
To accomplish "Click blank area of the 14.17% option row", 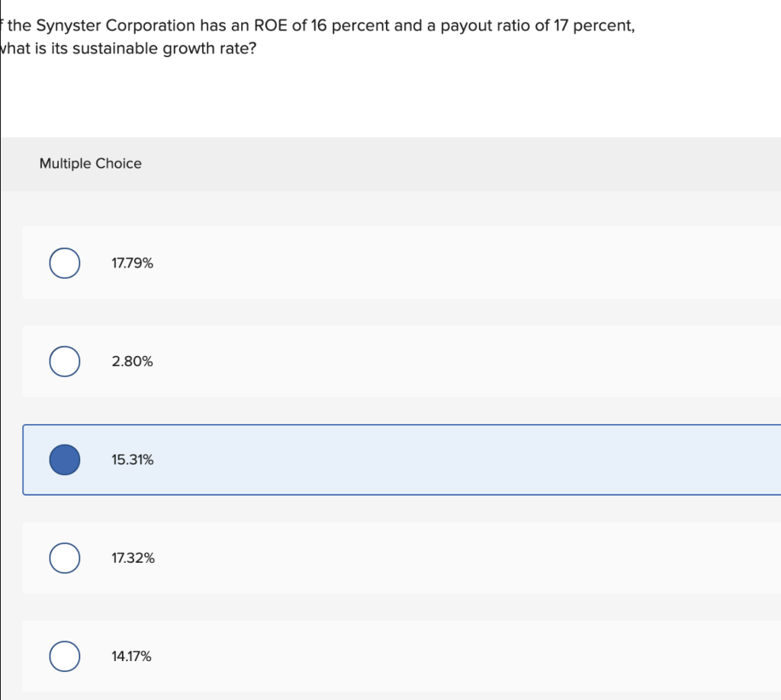I will coord(458,657).
